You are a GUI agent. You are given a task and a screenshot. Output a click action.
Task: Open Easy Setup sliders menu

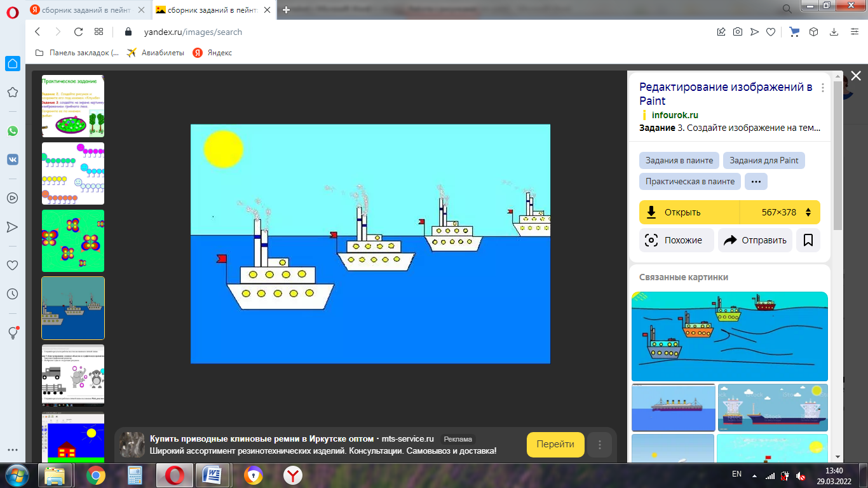[x=853, y=32]
